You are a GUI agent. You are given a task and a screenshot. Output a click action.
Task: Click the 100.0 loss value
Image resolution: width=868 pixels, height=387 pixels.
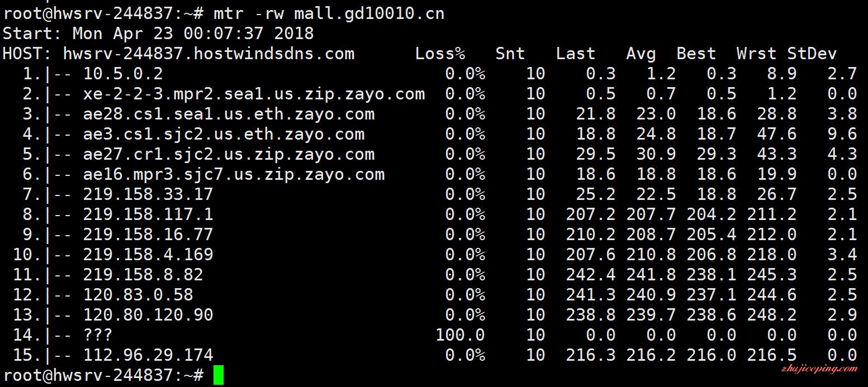pos(460,335)
